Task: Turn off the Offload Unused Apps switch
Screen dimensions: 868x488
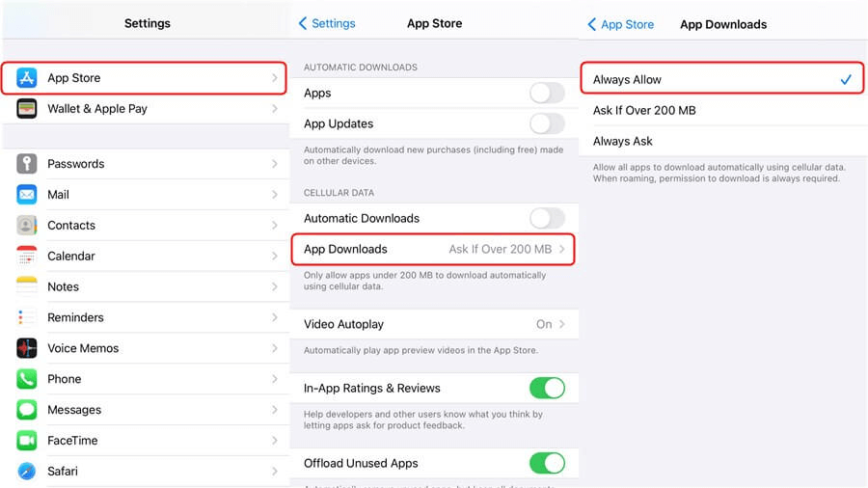Action: tap(547, 464)
